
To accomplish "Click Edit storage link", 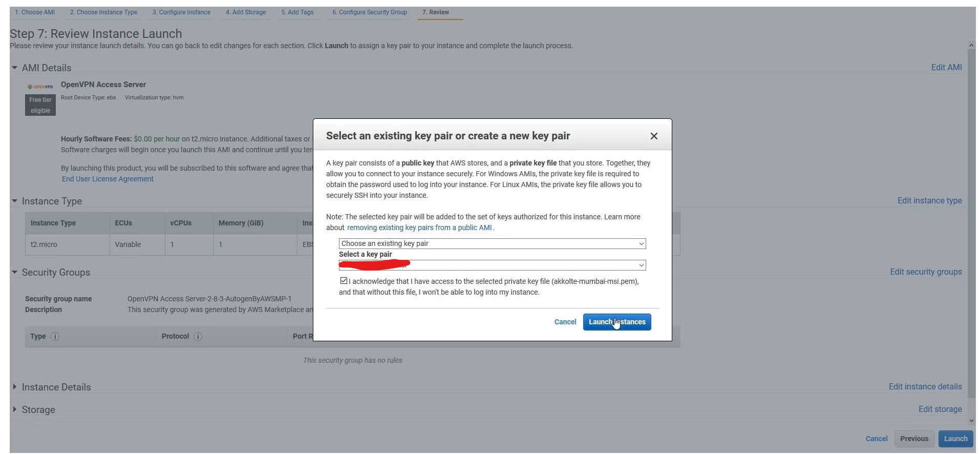I will pyautogui.click(x=940, y=409).
